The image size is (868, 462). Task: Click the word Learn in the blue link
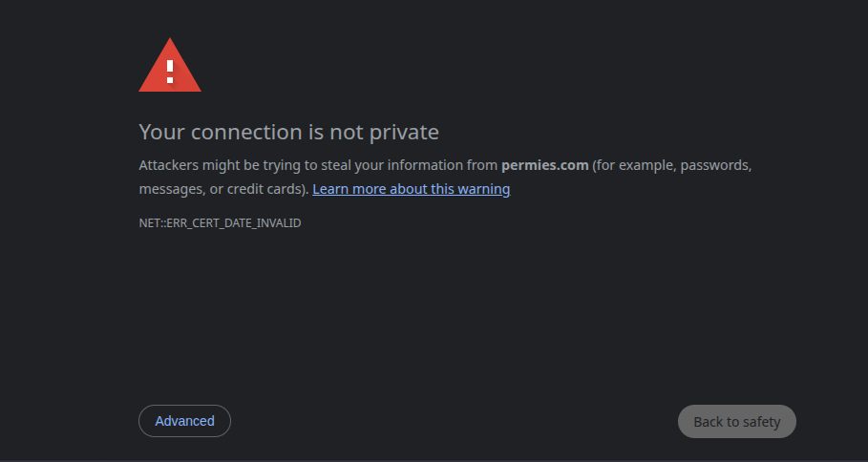tap(330, 189)
